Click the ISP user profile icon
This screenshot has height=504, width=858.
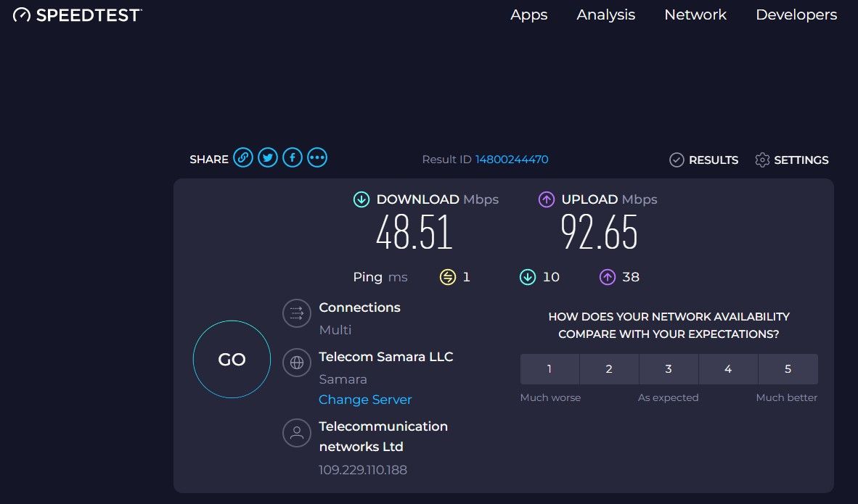tap(297, 433)
